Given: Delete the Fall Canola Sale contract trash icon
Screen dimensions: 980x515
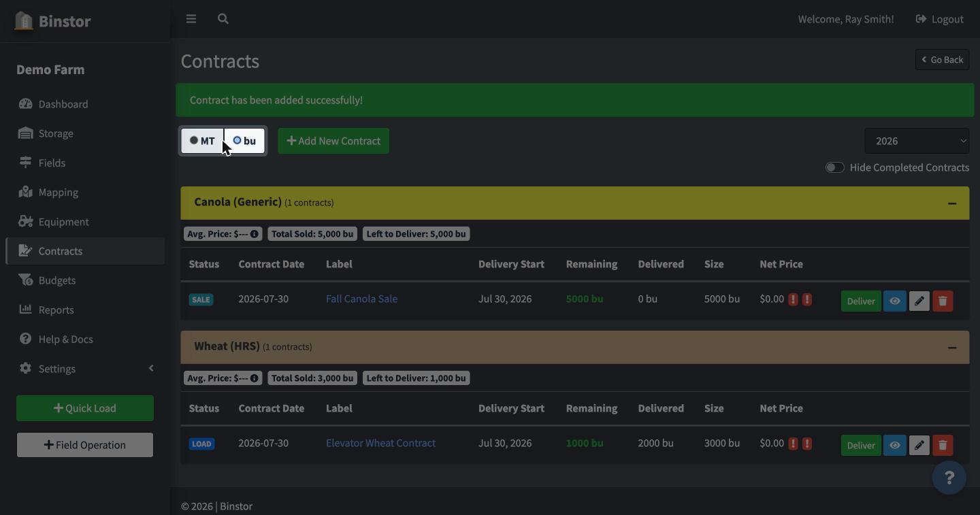Looking at the screenshot, I should 943,301.
